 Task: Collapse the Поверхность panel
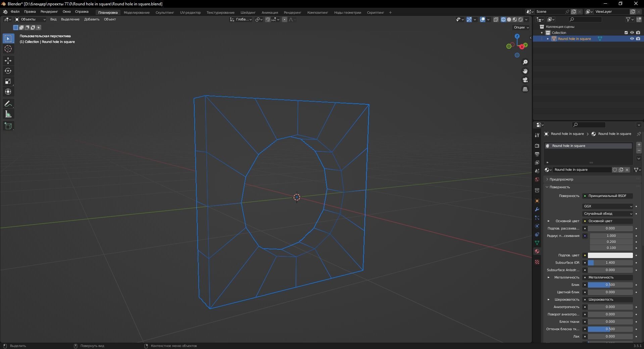(559, 187)
